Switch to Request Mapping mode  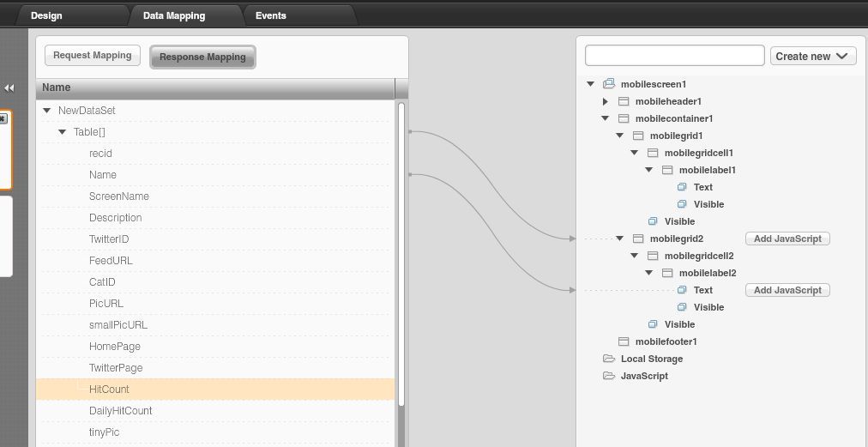click(92, 56)
